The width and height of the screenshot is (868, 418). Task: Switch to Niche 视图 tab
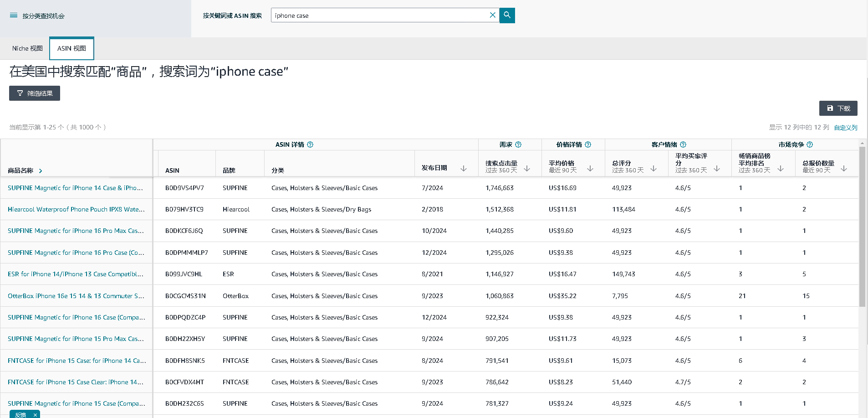[27, 48]
